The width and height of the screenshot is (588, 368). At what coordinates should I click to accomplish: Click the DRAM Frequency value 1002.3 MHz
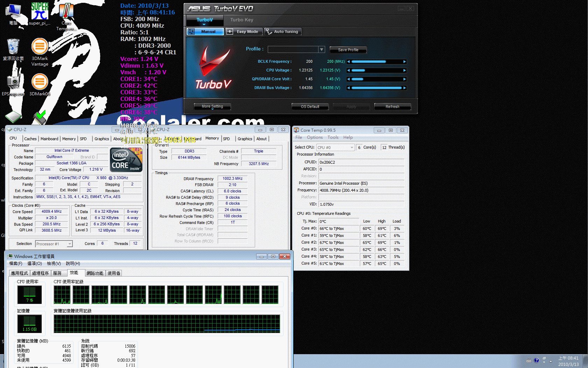click(x=233, y=179)
